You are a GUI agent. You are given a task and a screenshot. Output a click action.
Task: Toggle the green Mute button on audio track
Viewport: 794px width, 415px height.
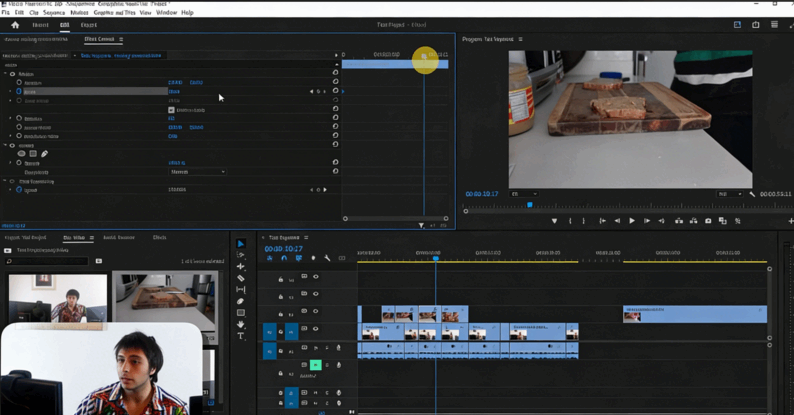[x=315, y=365]
